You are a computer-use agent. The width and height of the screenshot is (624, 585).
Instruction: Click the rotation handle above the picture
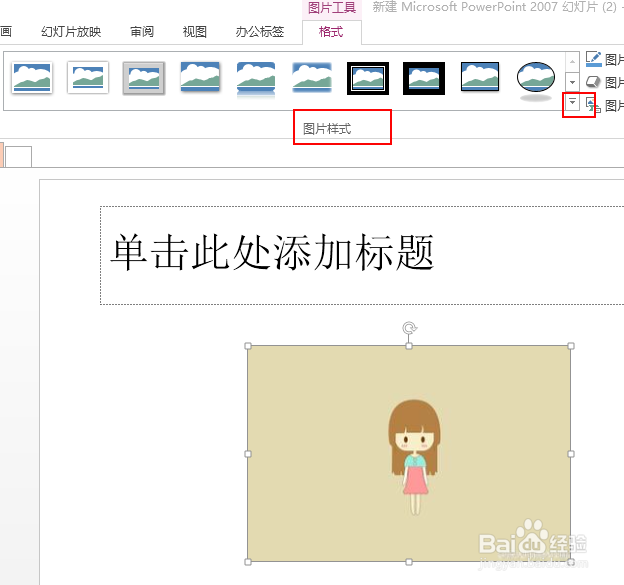point(409,328)
